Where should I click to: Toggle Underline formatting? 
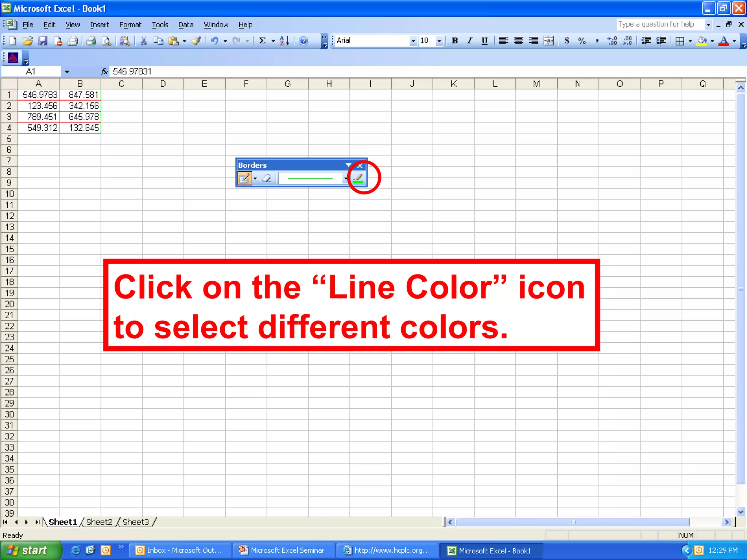[485, 41]
